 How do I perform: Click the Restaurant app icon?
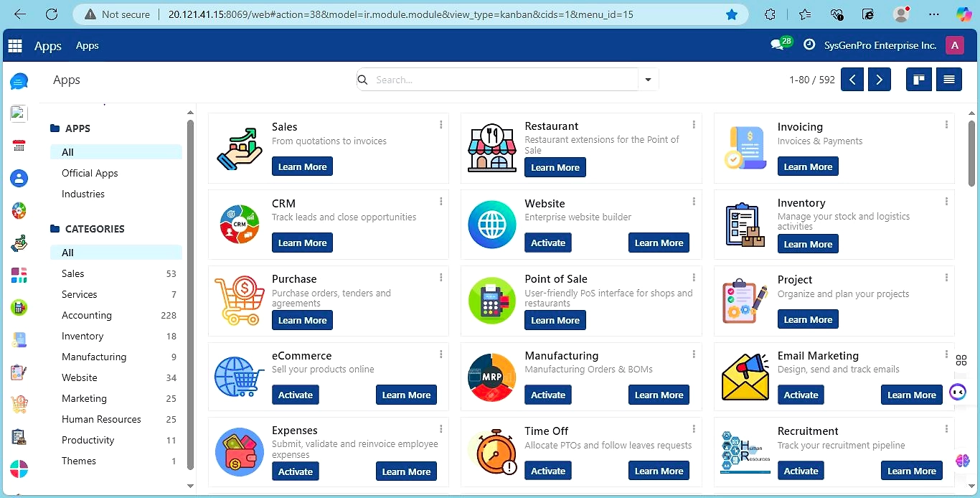(x=492, y=148)
